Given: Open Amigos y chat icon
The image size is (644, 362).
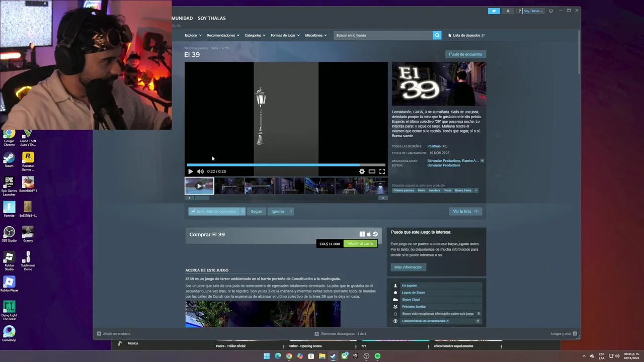Looking at the screenshot, I should 575,334.
